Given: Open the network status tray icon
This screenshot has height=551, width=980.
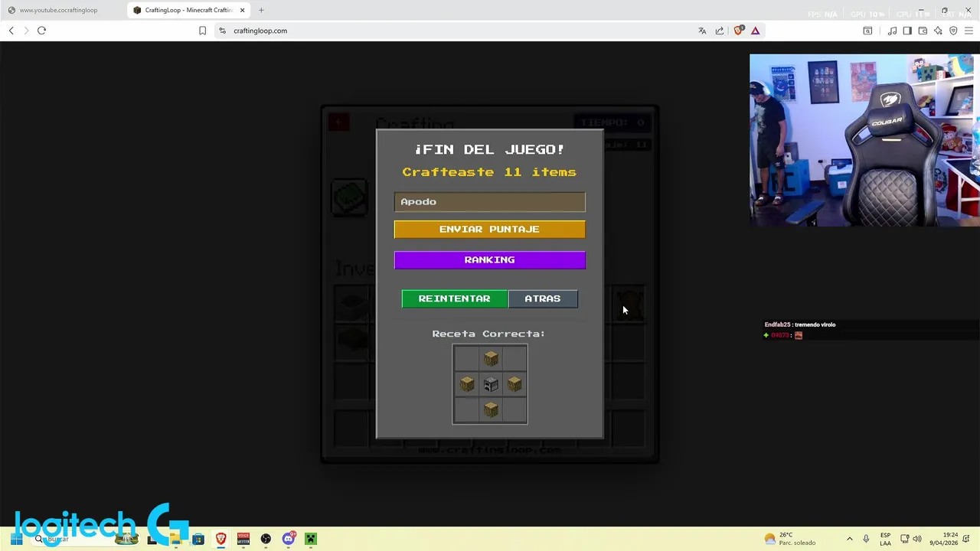Looking at the screenshot, I should pyautogui.click(x=904, y=539).
